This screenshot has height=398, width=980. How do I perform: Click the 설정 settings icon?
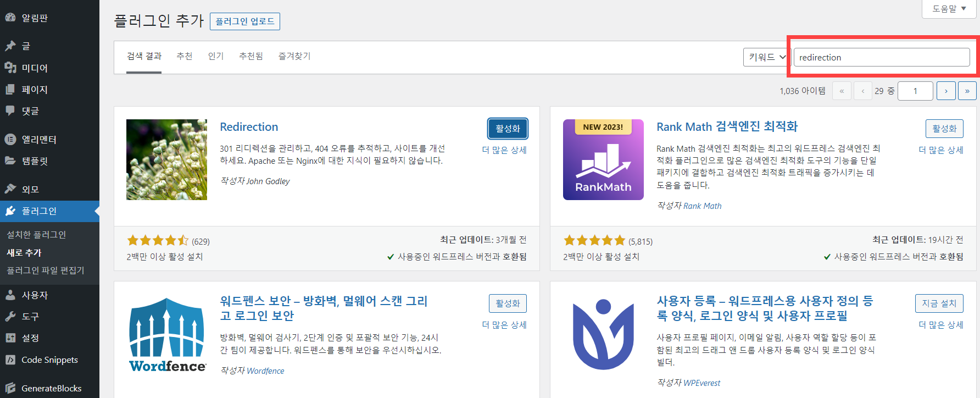point(10,338)
